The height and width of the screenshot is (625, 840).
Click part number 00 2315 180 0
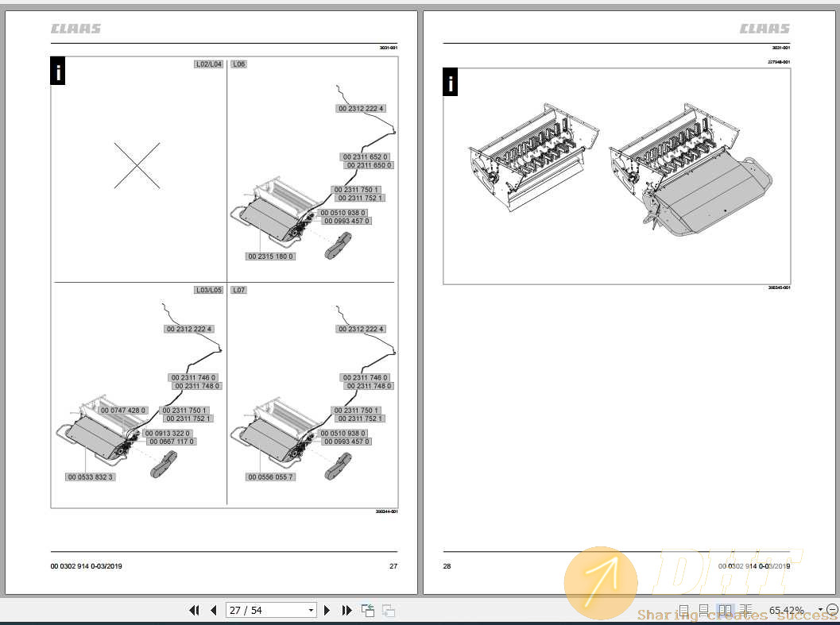270,256
